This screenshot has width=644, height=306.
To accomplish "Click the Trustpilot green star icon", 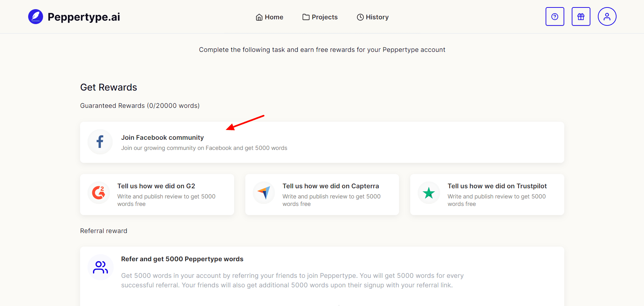I will [x=429, y=193].
